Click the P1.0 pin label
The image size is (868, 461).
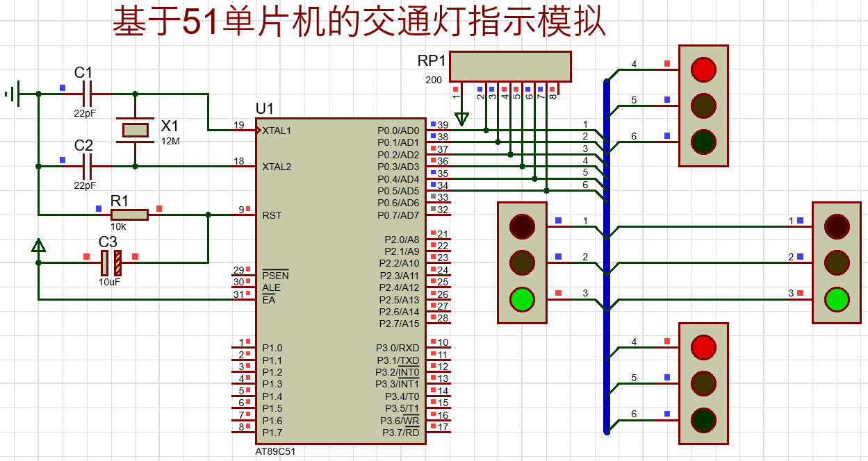pyautogui.click(x=272, y=348)
